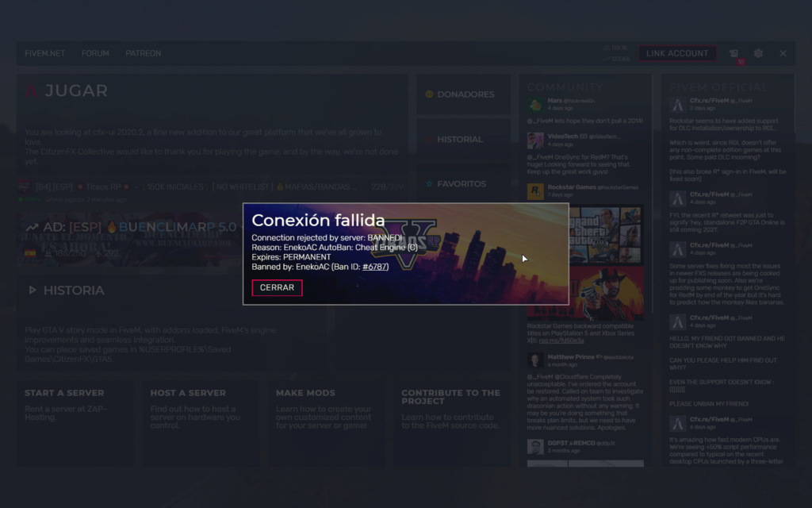This screenshot has height=508, width=812.
Task: Click the FAVORITOS star icon
Action: click(429, 183)
